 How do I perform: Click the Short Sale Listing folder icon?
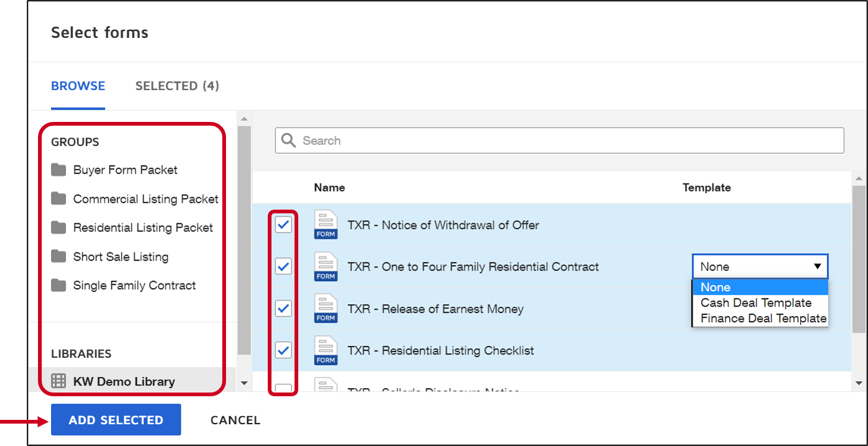coord(59,256)
